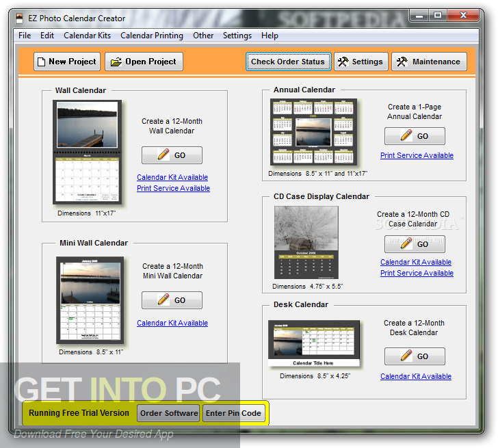Open the Settings menu in menu bar
Screen dimensions: 498x448
[237, 36]
